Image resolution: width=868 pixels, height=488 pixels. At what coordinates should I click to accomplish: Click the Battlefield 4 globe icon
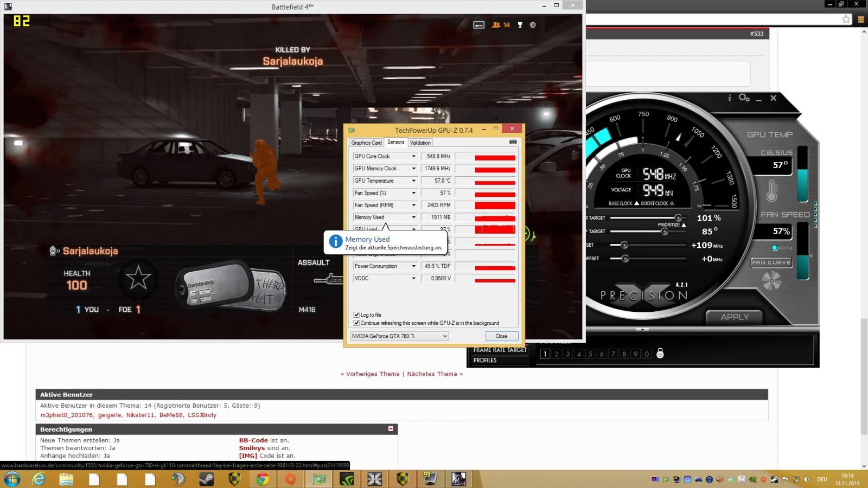tap(533, 25)
